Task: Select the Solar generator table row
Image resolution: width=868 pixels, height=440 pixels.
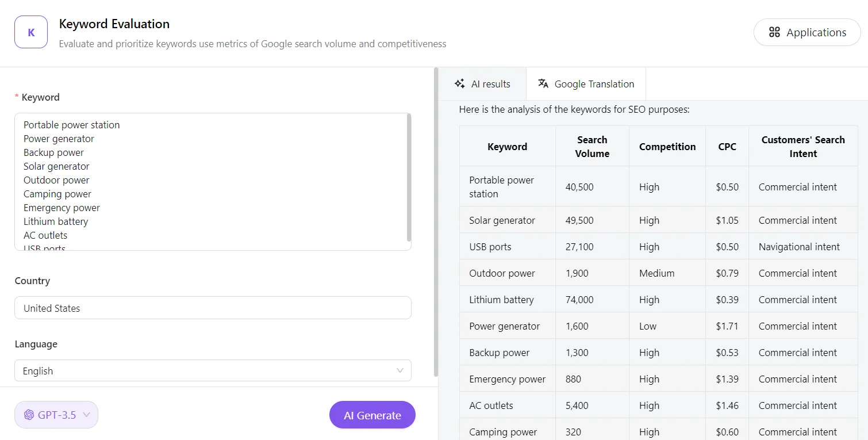Action: point(658,220)
